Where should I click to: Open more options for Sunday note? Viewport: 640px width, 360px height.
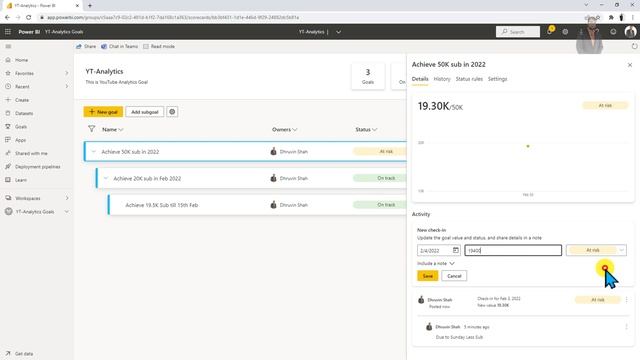pyautogui.click(x=627, y=327)
